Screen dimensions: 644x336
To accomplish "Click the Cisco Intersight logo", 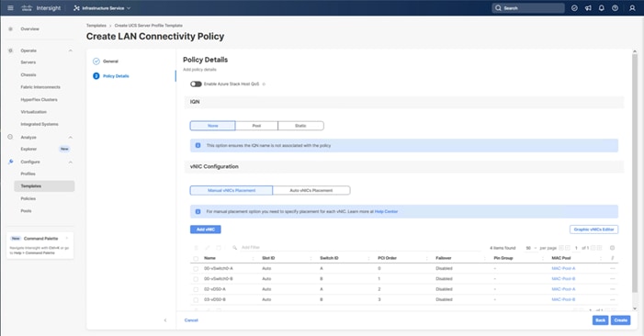I will [x=41, y=7].
